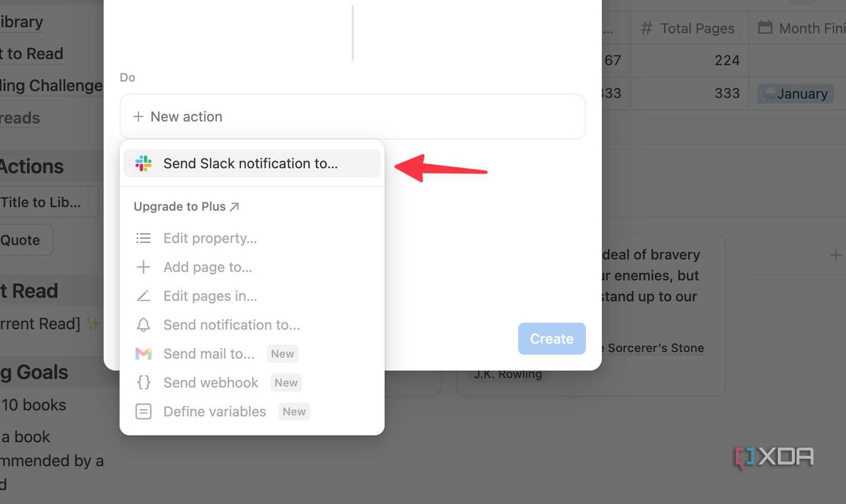Click the plus icon next to Add page to
The height and width of the screenshot is (504, 846).
tap(144, 267)
